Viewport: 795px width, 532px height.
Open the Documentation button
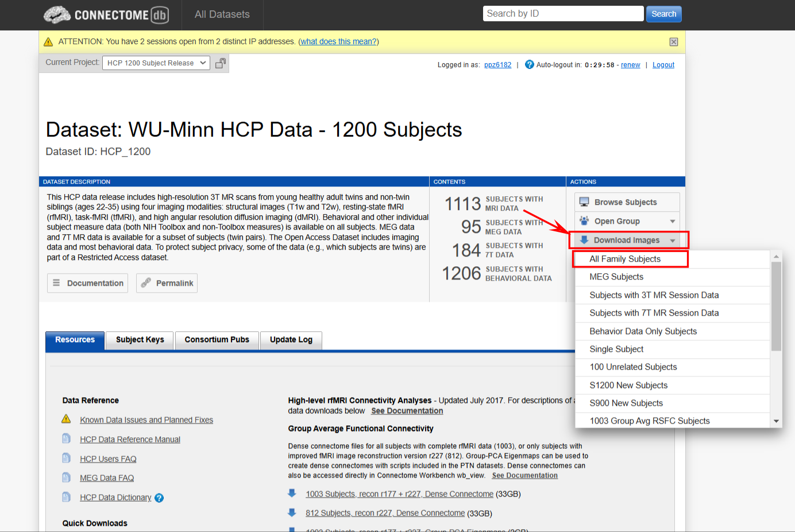[87, 283]
